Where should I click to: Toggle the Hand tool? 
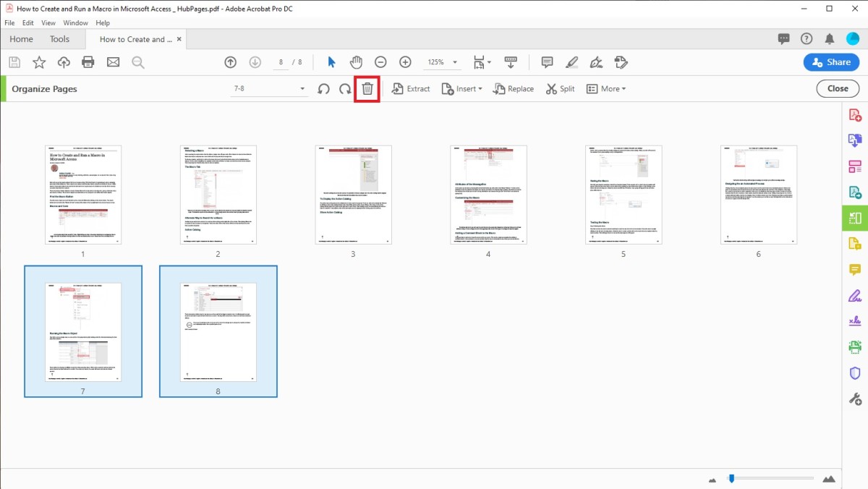(356, 62)
